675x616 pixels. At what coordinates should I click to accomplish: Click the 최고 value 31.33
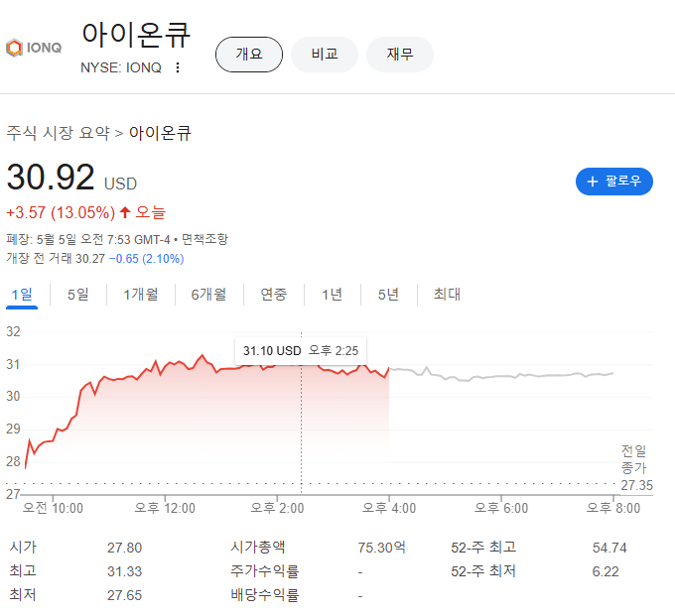coord(124,571)
